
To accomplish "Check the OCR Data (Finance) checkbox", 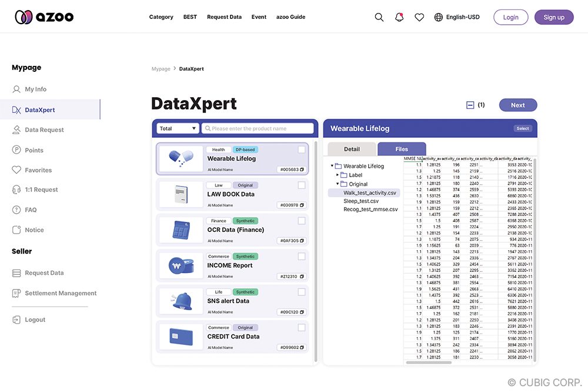I will (x=302, y=221).
